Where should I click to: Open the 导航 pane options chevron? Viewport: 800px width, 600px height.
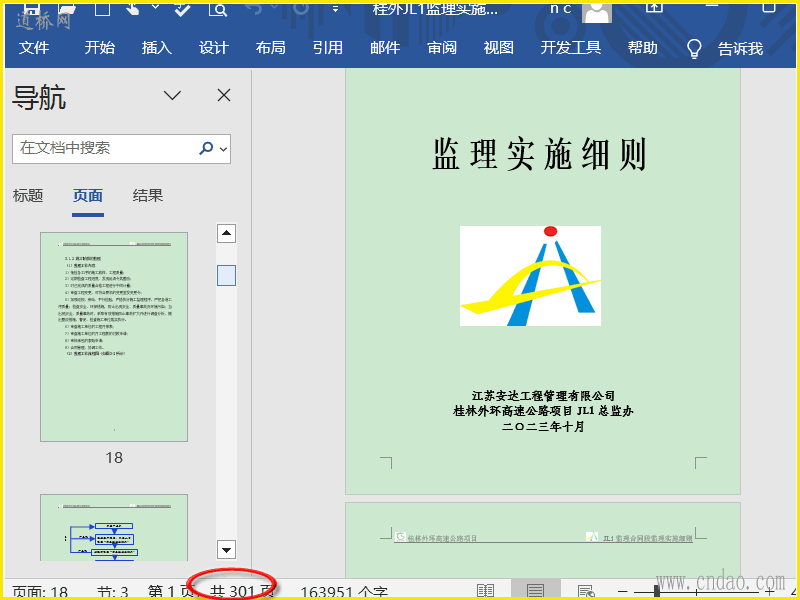click(172, 95)
